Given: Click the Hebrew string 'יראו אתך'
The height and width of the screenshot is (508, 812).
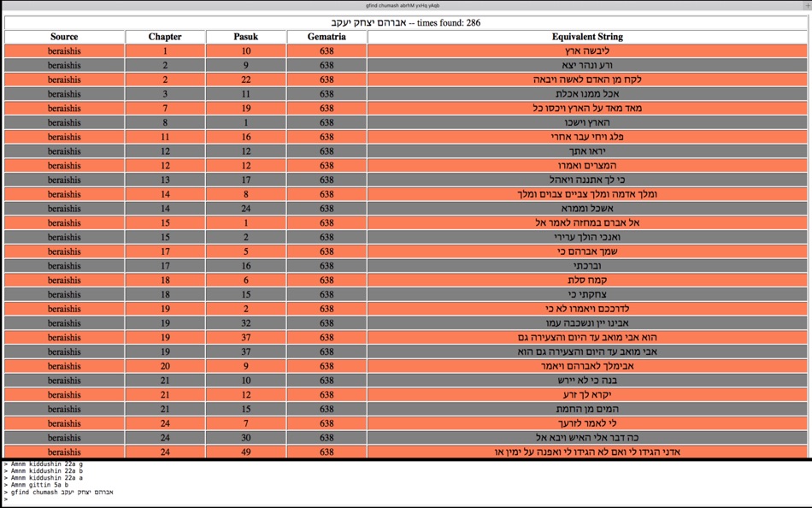Looking at the screenshot, I should [x=587, y=151].
